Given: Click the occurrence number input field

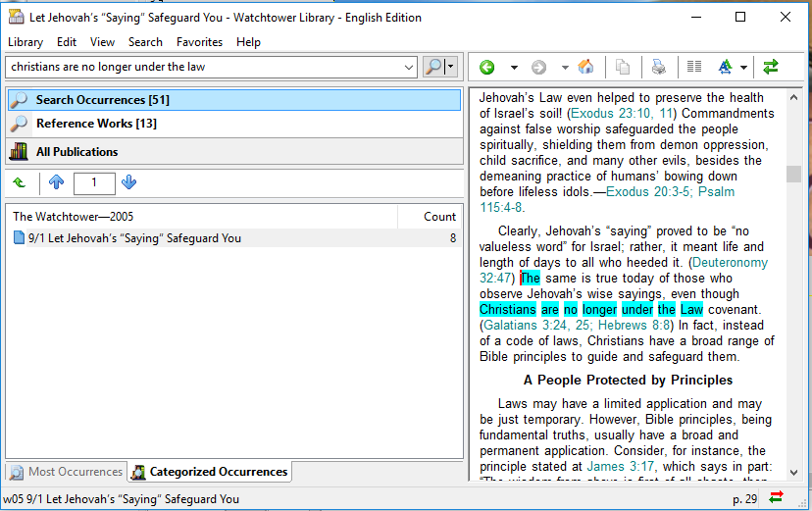Looking at the screenshot, I should point(94,182).
